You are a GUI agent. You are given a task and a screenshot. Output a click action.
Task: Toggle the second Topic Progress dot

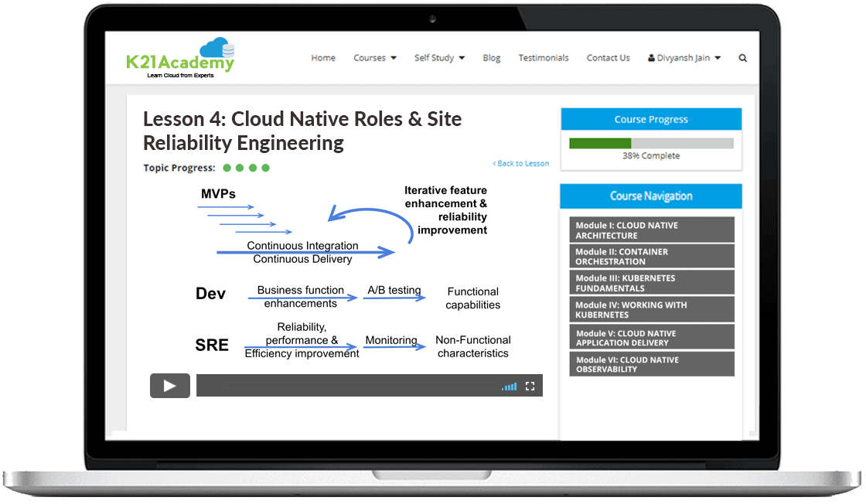coord(240,167)
